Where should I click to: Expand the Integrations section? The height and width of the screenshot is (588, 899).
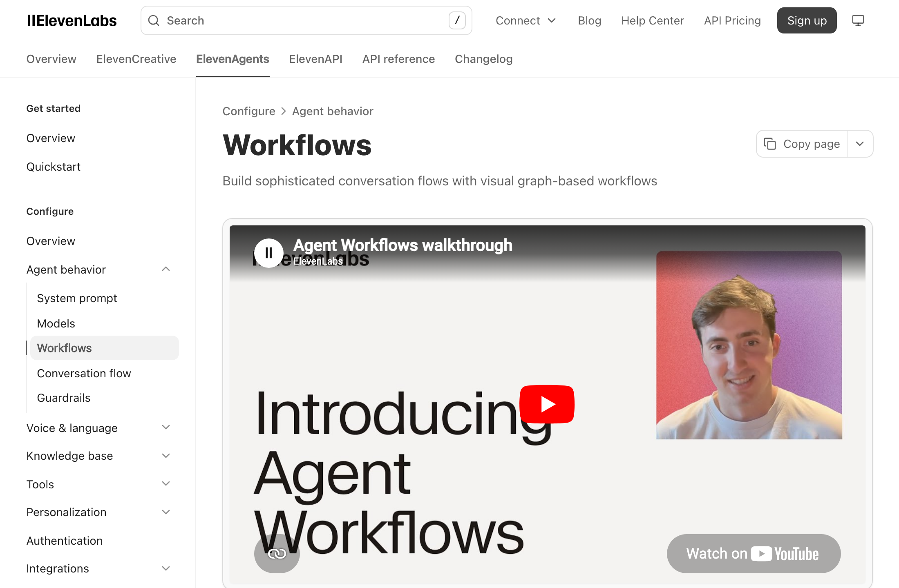pyautogui.click(x=166, y=568)
